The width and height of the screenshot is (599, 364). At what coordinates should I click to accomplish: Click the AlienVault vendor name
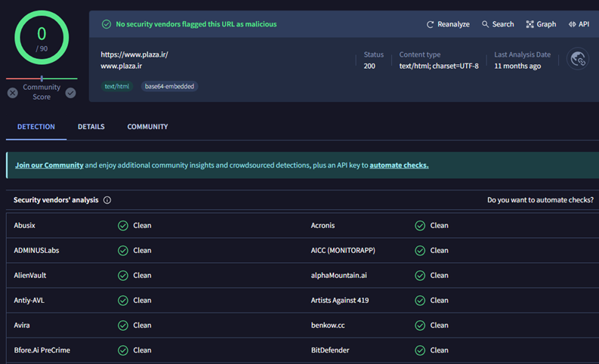pyautogui.click(x=29, y=276)
